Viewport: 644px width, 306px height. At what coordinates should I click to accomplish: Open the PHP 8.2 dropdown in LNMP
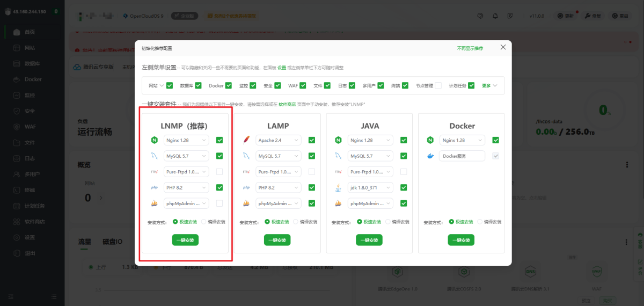click(187, 188)
